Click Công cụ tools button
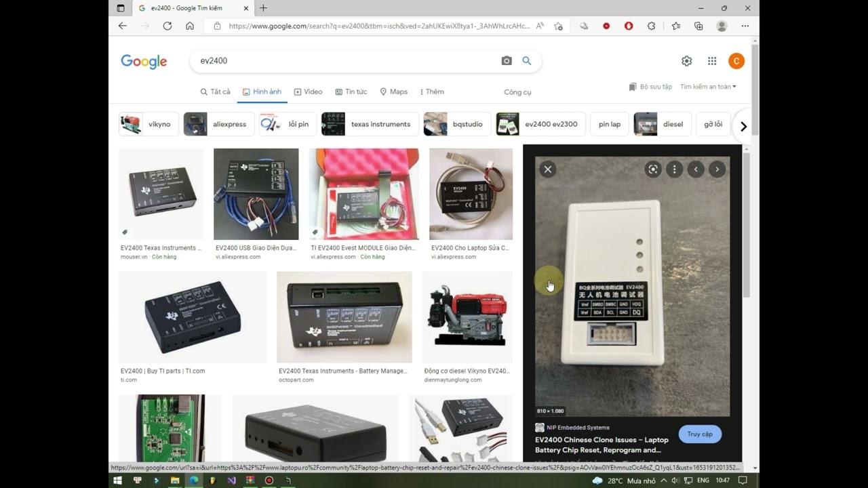 pos(517,91)
